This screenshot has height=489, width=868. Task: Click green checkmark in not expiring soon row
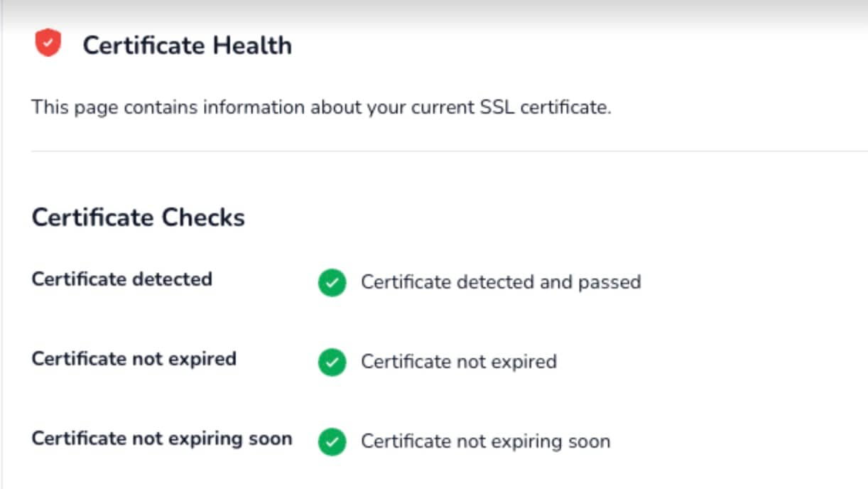[332, 441]
